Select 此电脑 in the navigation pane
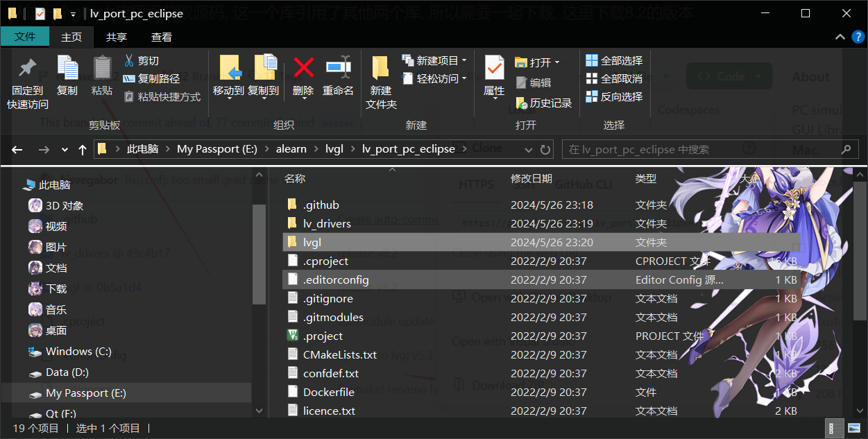The image size is (868, 439). pyautogui.click(x=54, y=185)
